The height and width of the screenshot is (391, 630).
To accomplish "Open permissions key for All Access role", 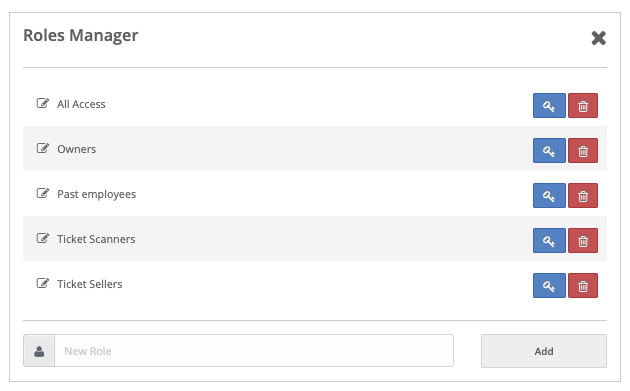I will coord(549,106).
